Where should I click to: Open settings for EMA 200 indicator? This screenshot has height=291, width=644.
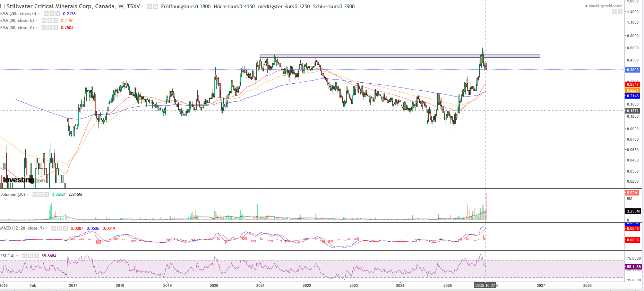click(x=52, y=14)
